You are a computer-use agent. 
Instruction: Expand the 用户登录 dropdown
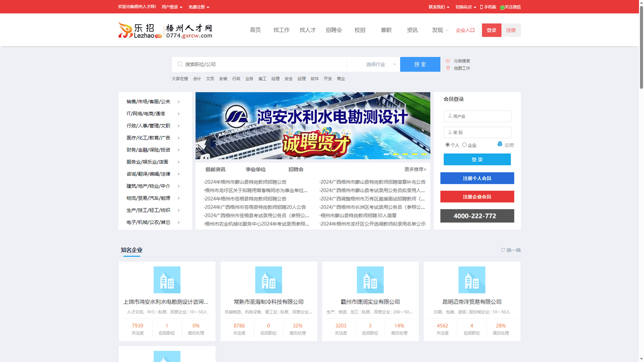[172, 7]
